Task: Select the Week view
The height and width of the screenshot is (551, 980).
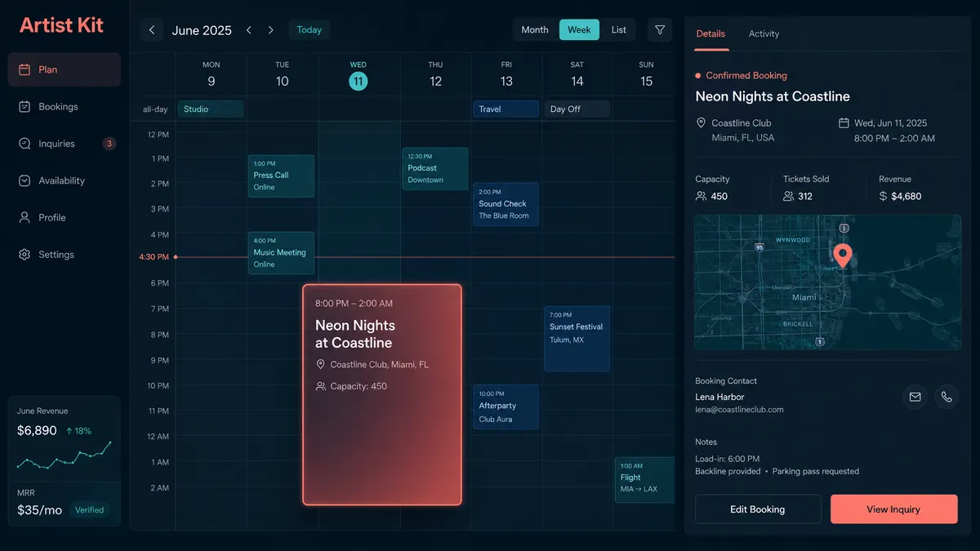Action: [x=579, y=30]
